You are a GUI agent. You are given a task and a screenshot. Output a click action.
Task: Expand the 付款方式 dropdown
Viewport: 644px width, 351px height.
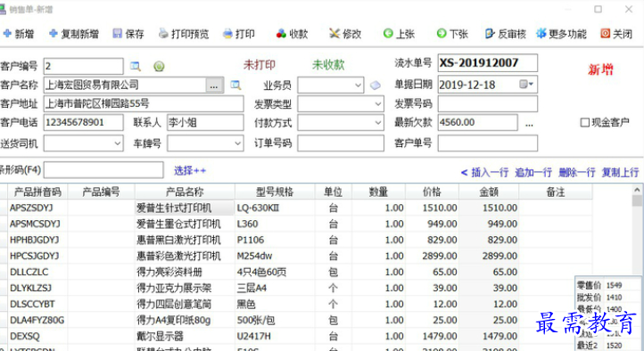point(378,123)
